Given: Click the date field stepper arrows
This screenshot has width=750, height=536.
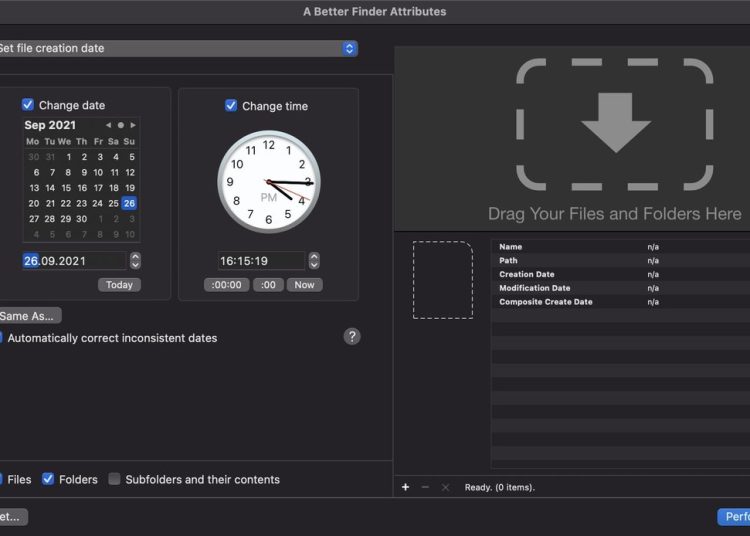Looking at the screenshot, I should click(136, 261).
